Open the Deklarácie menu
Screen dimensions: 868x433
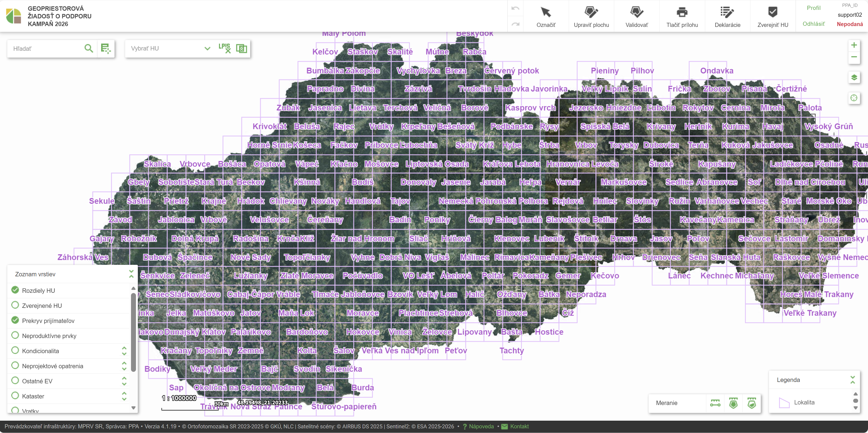pos(727,16)
